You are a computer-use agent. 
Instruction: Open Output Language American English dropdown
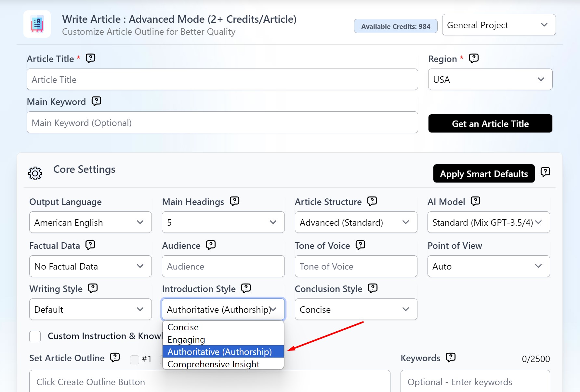click(x=90, y=222)
